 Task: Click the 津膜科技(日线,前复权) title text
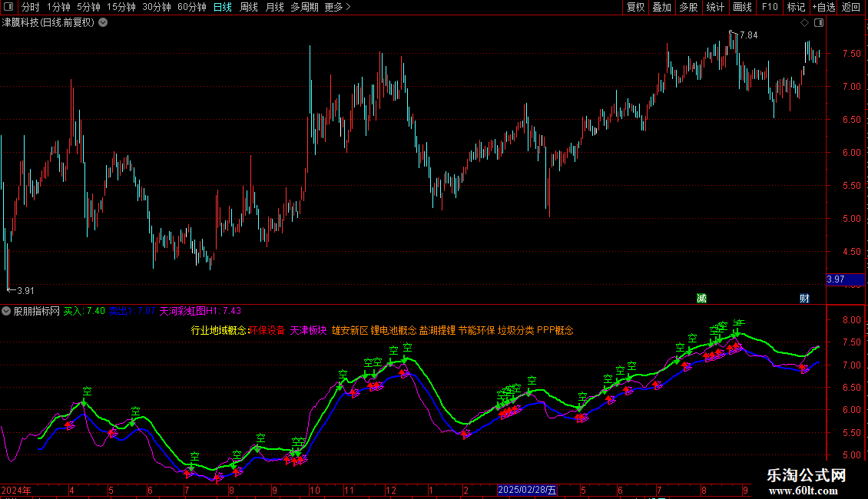tap(48, 22)
